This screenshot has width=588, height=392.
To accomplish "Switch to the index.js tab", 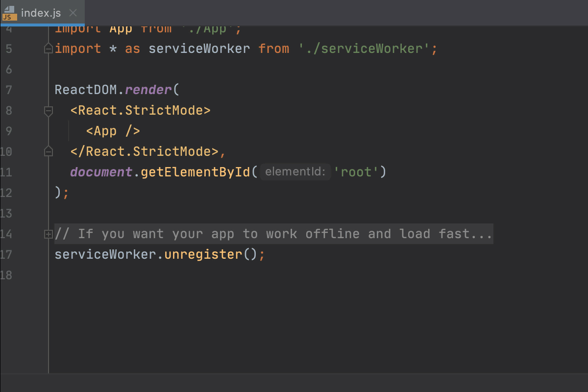I will [42, 13].
